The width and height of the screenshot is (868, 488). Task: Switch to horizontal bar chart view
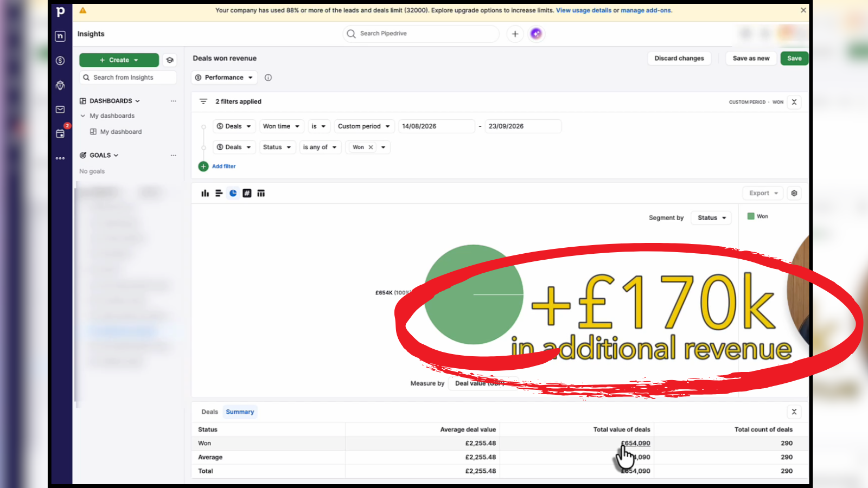219,193
